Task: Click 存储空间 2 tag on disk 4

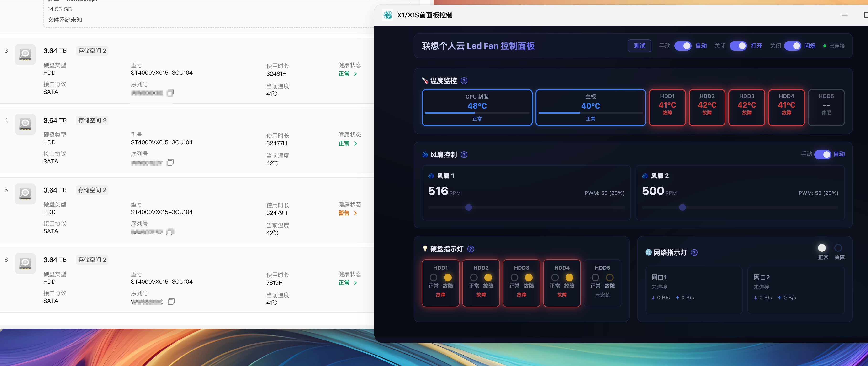Action: coord(92,120)
